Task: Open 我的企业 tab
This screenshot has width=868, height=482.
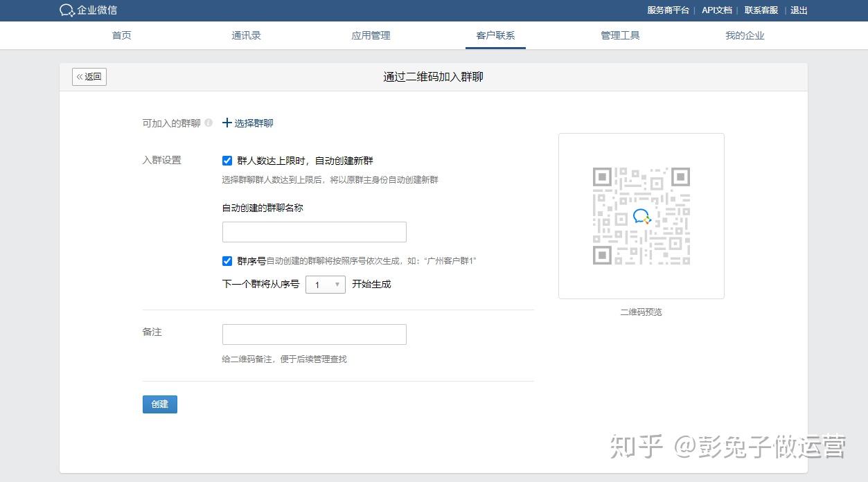Action: tap(745, 35)
